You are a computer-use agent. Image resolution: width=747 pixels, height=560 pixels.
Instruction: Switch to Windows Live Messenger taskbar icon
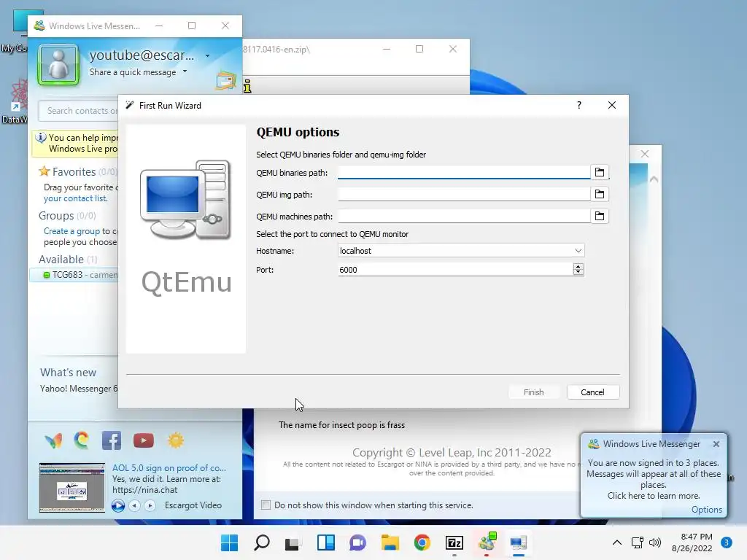(487, 542)
